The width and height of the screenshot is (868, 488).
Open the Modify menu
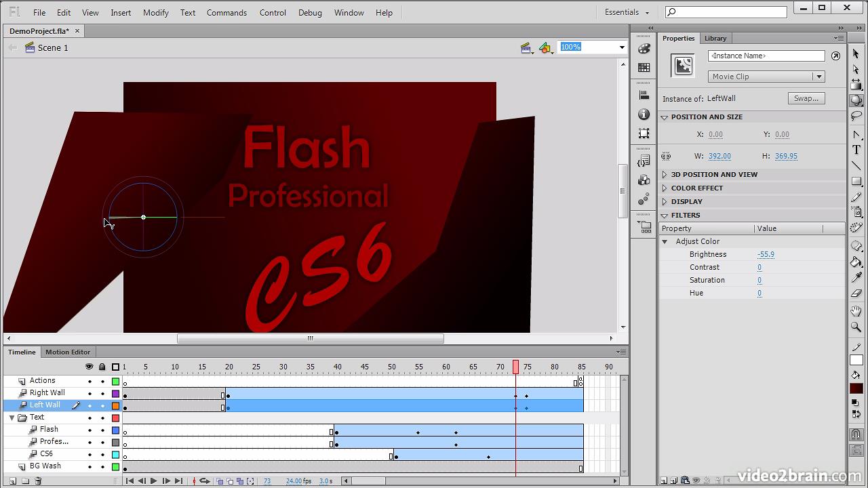point(155,12)
